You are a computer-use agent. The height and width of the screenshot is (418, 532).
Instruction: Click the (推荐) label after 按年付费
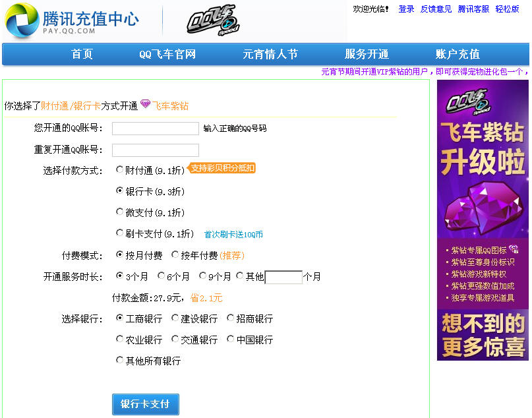(x=232, y=255)
